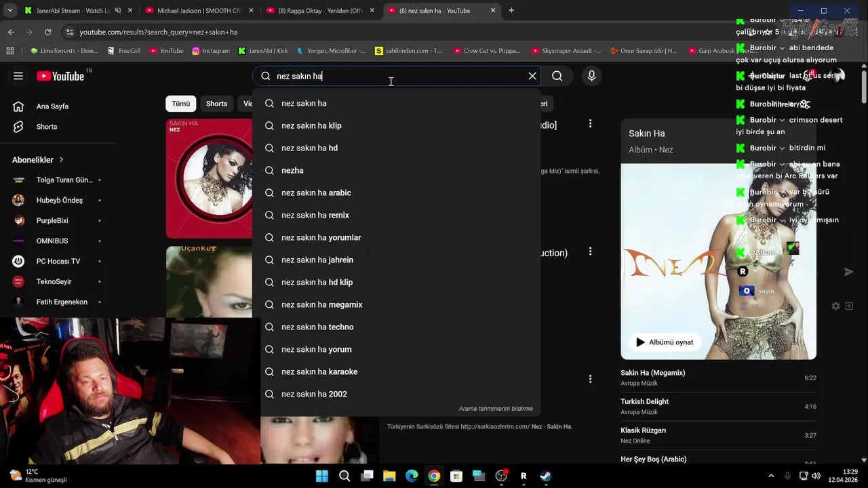Open the PC Hocası TV subscription
Screen dimensions: 868x488
pos(58,261)
